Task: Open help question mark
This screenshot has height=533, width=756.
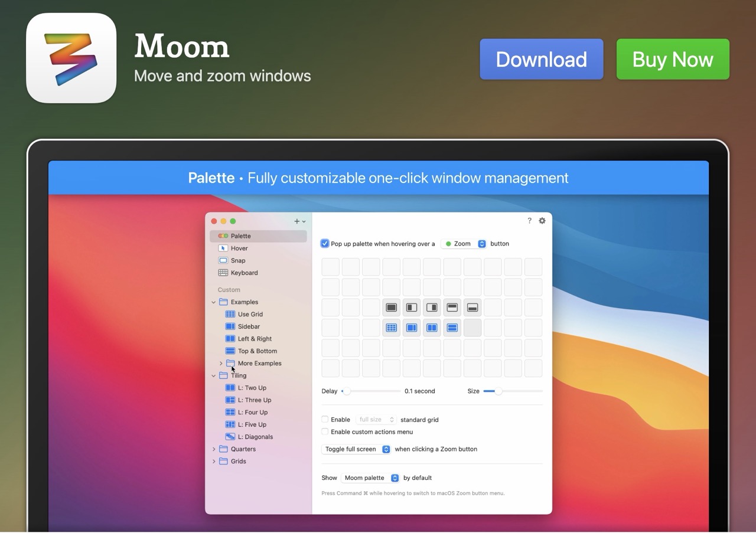Action: tap(529, 221)
